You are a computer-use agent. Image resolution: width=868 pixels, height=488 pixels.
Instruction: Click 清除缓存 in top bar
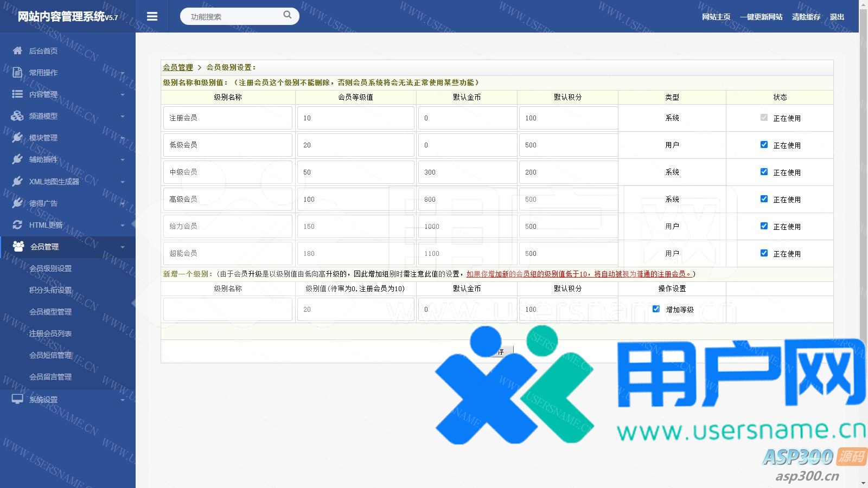806,17
